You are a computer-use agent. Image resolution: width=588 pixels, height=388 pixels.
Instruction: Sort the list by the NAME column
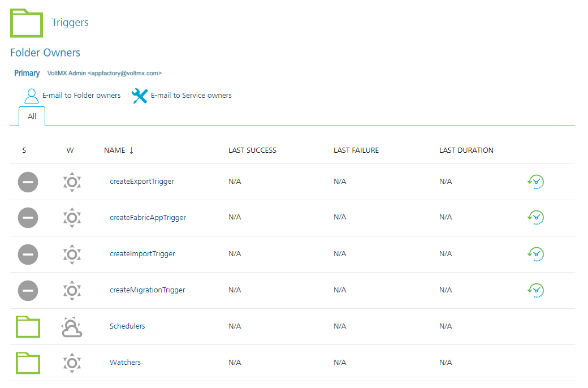(x=115, y=150)
